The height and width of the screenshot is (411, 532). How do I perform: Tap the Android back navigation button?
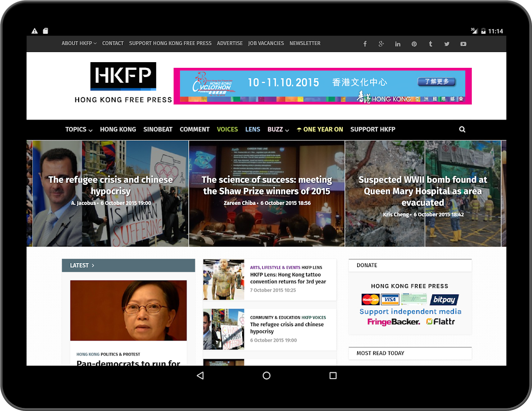tap(200, 376)
